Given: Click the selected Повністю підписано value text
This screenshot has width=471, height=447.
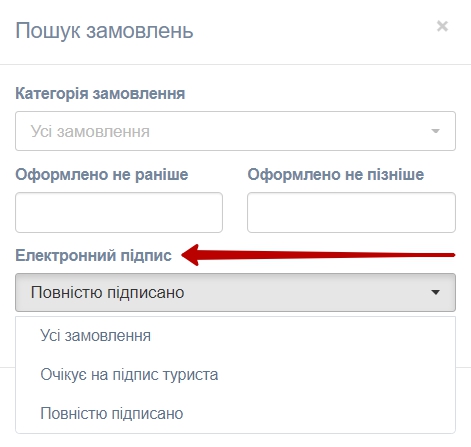Looking at the screenshot, I should click(x=107, y=292).
